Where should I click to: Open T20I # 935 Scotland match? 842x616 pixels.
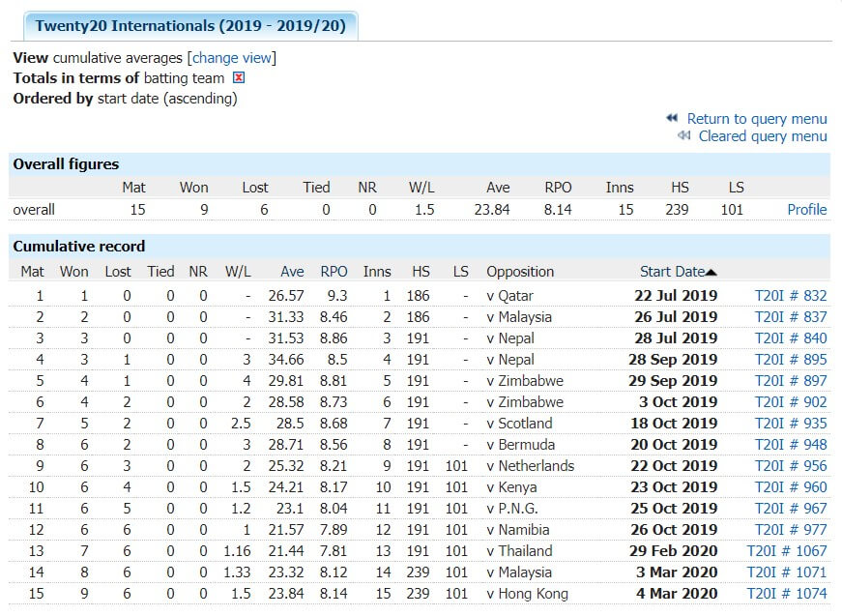(791, 424)
